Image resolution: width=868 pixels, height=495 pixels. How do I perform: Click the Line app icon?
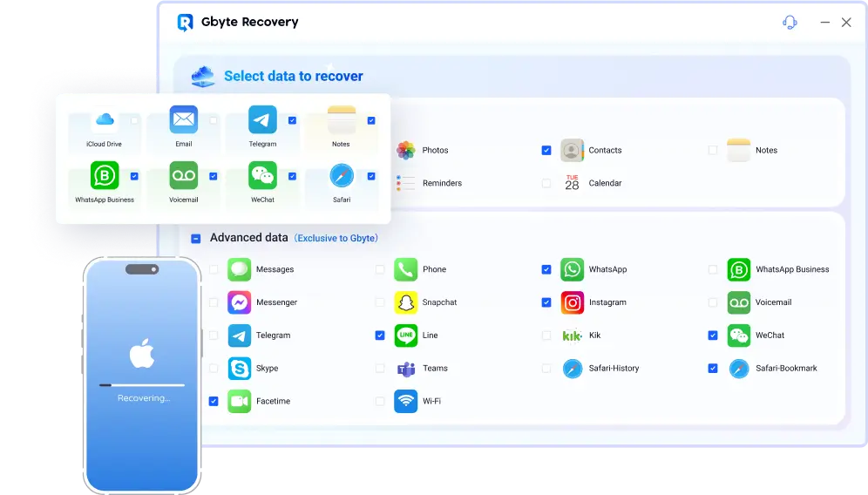click(406, 335)
